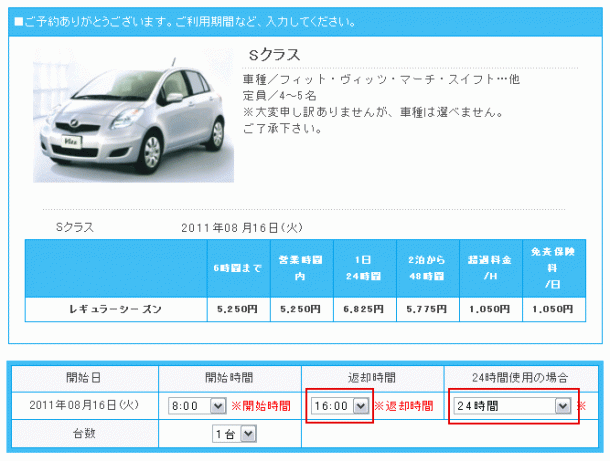Click the 免責保険料/日 column header
Screen dimensions: 610x461
(554, 268)
